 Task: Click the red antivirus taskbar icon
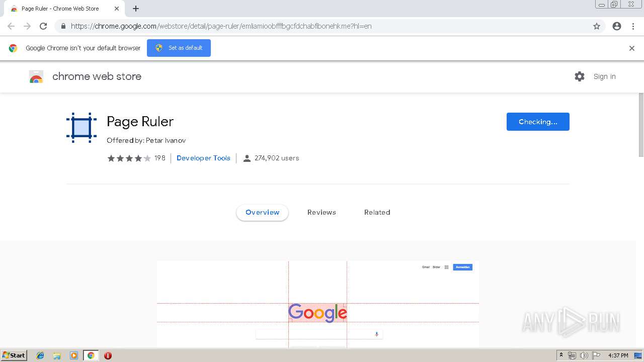tap(108, 355)
